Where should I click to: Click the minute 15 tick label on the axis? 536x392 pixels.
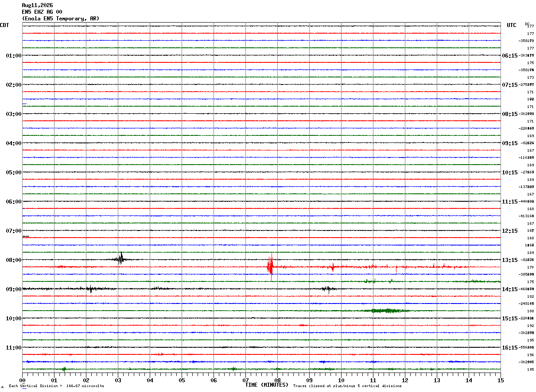[x=501, y=380]
